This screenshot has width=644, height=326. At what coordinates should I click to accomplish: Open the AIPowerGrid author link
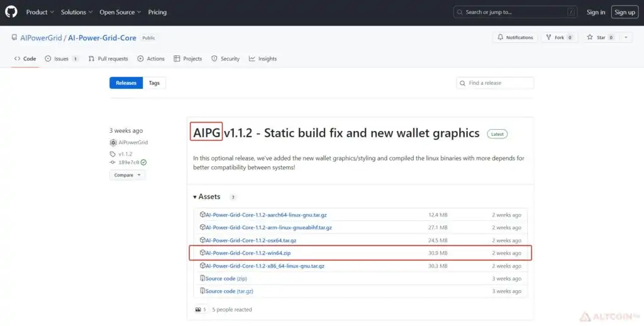[x=133, y=143]
